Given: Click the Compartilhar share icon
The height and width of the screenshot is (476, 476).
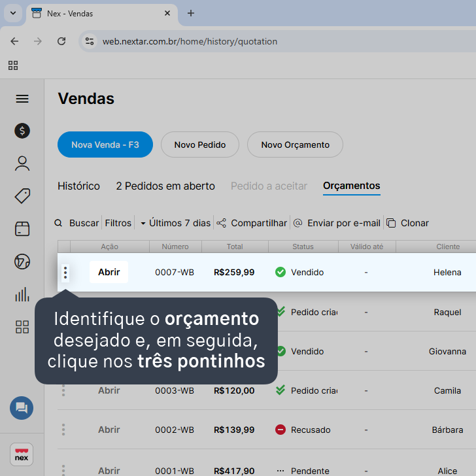Looking at the screenshot, I should click(x=221, y=223).
